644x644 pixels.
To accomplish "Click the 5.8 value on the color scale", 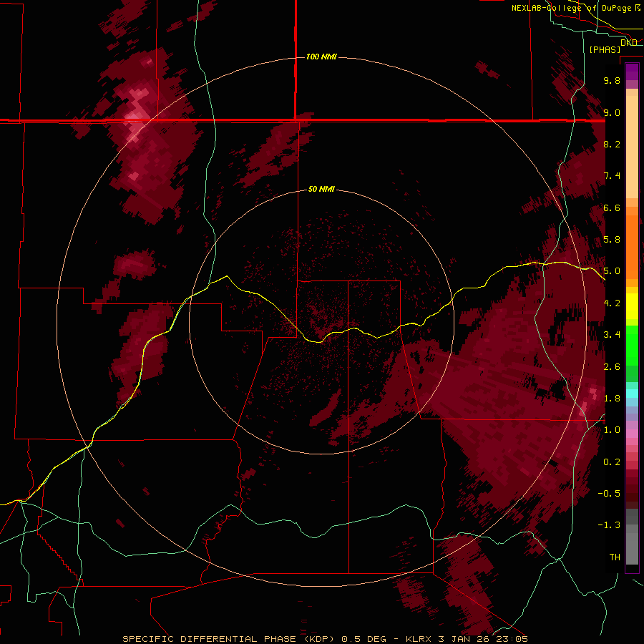I will point(612,240).
